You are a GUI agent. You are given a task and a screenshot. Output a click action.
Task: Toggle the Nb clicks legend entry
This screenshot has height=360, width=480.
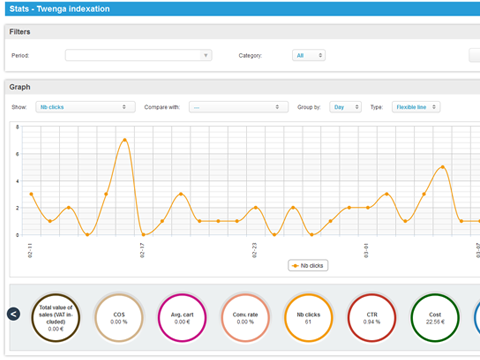[x=308, y=266]
